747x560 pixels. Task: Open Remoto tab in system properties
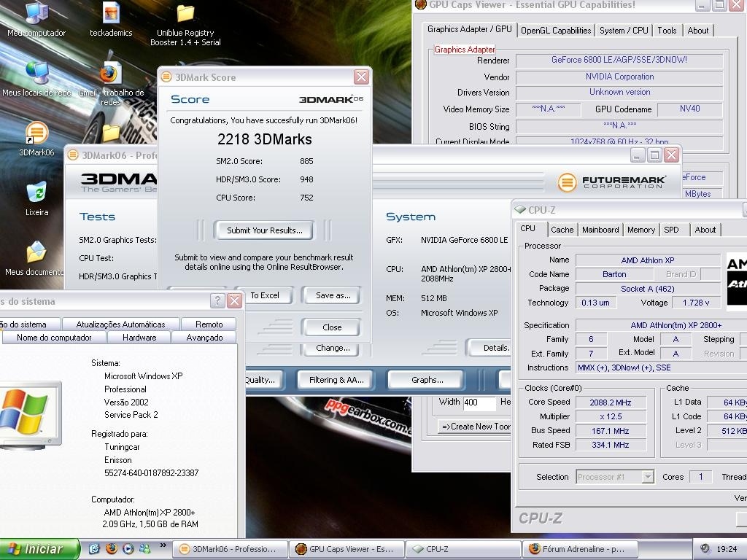click(x=209, y=324)
